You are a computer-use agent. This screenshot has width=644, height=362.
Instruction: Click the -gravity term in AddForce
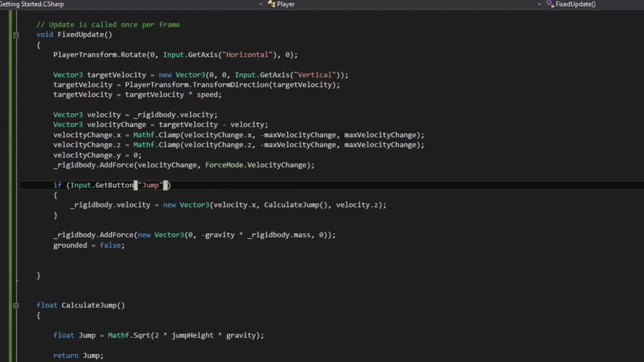pyautogui.click(x=218, y=235)
